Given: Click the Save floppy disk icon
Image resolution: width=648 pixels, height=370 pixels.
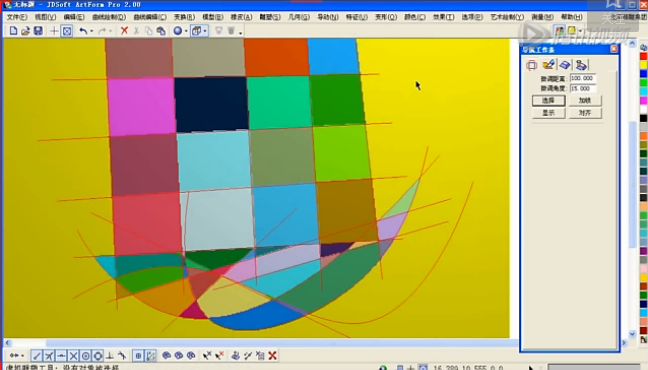Looking at the screenshot, I should point(38,31).
